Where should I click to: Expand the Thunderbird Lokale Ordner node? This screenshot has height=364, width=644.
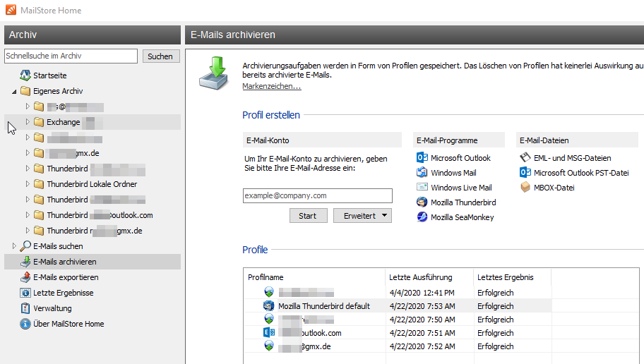[28, 184]
